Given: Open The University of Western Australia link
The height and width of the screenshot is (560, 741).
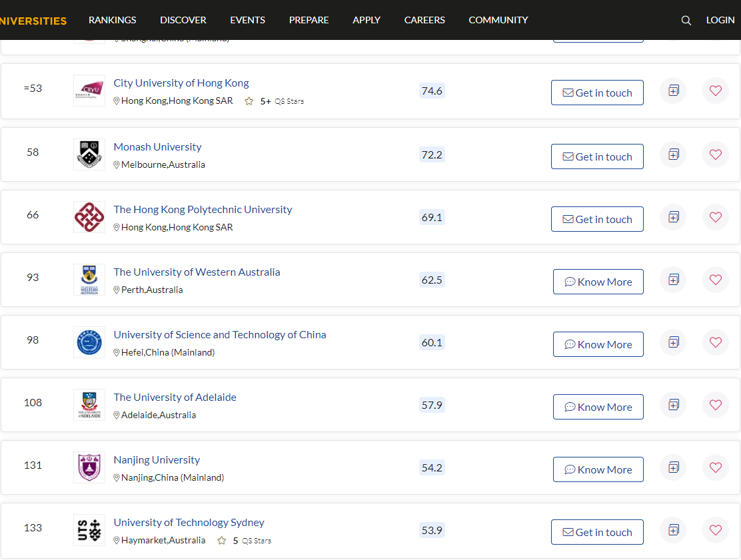Looking at the screenshot, I should (197, 272).
